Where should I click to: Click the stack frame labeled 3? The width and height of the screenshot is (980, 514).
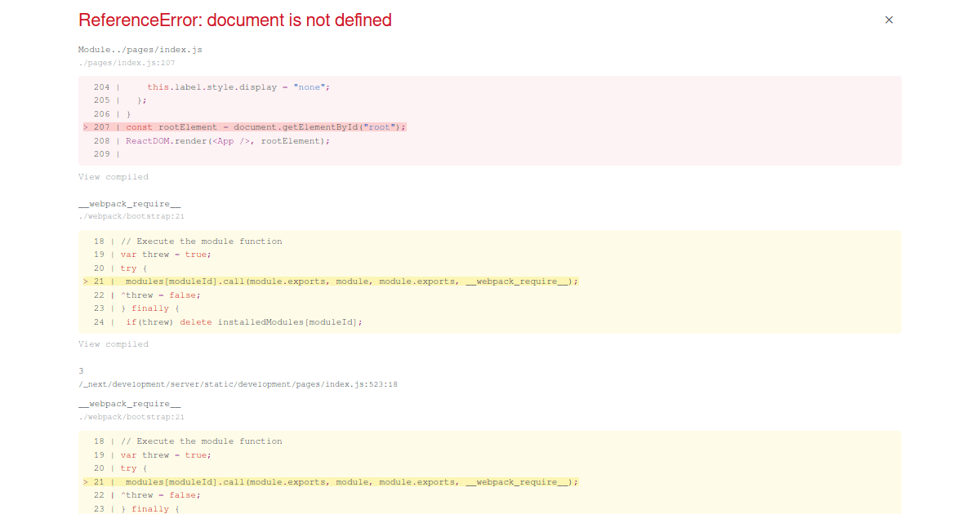click(x=80, y=370)
